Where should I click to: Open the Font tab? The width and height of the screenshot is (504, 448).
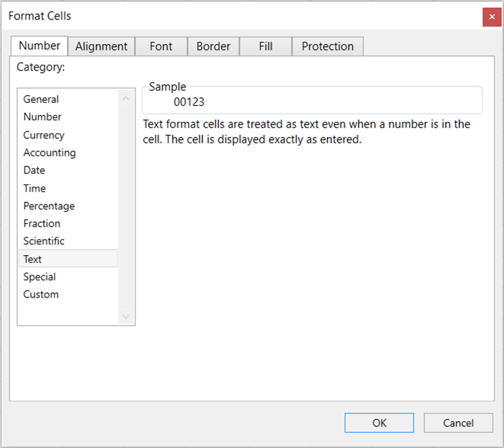(x=161, y=46)
